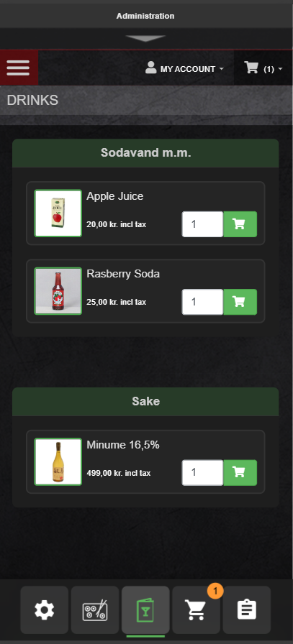
Task: Click the Rasberry Soda quantity field
Action: 202,302
